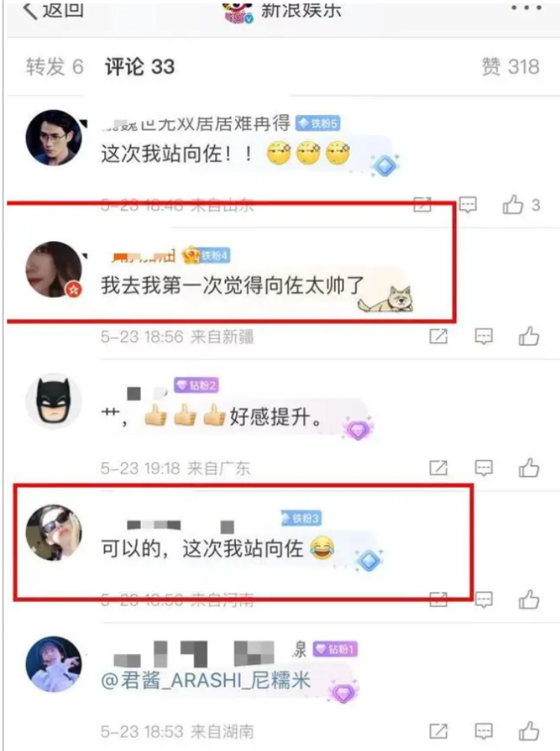The image size is (560, 751).
Task: Go back using 返回
Action: (53, 10)
